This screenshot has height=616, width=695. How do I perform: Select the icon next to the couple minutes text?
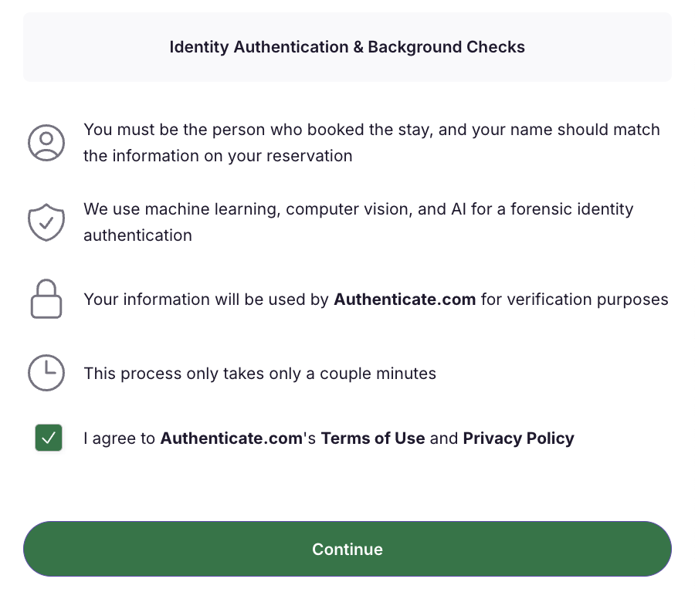pyautogui.click(x=46, y=373)
